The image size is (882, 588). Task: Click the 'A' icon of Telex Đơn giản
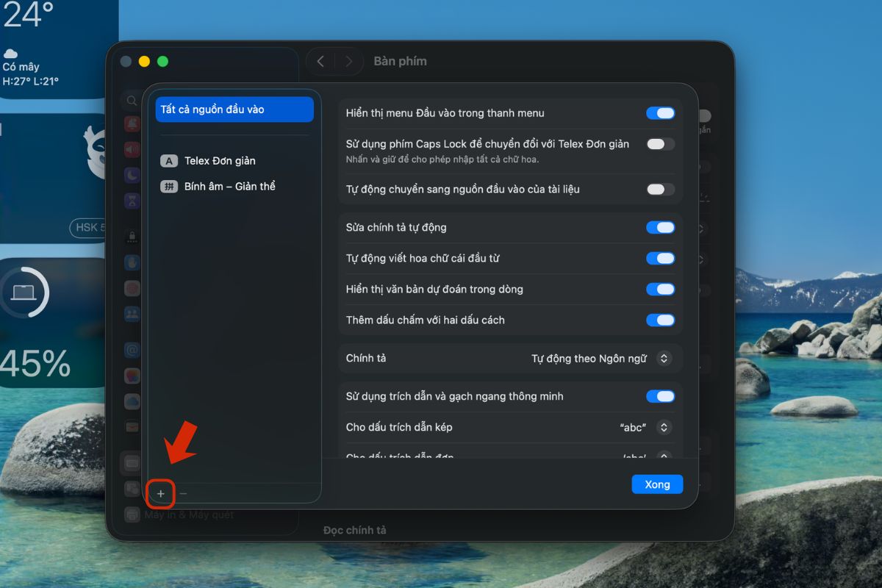(x=169, y=161)
